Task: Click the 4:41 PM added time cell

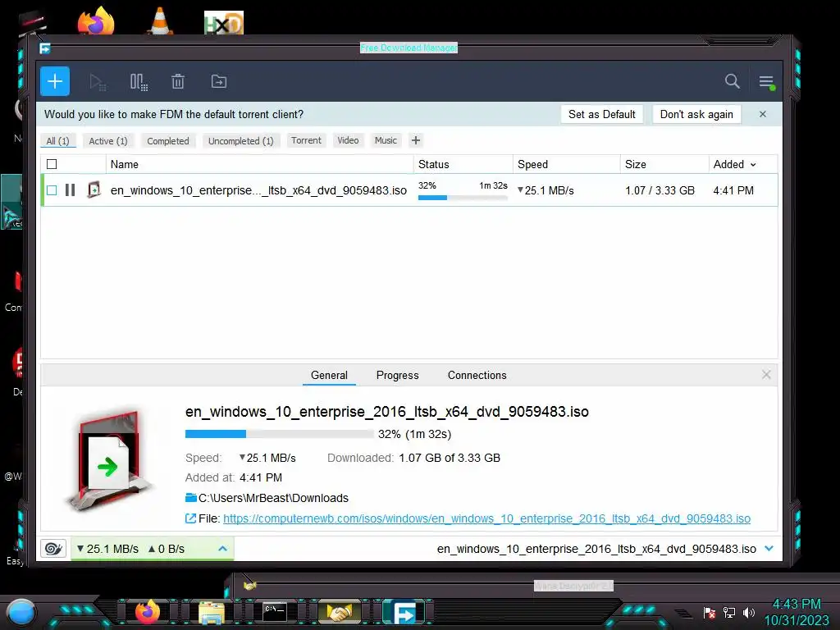Action: [x=733, y=190]
